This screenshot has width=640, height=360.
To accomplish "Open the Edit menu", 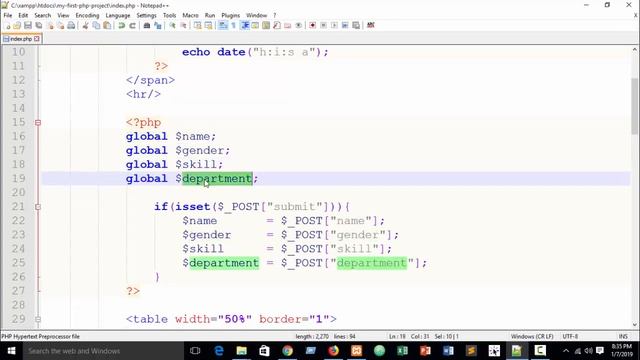I will [x=23, y=15].
